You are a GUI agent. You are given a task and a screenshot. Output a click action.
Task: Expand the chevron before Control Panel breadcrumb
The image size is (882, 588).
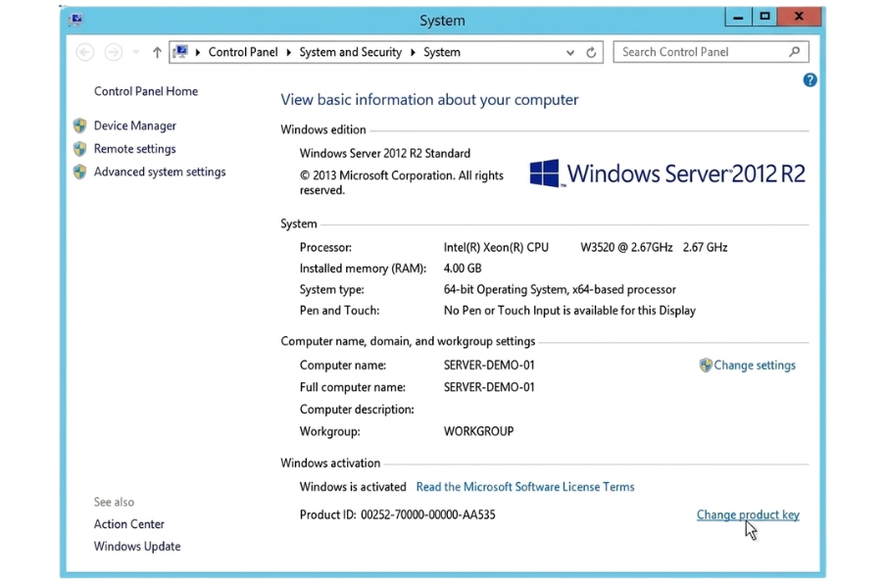197,52
